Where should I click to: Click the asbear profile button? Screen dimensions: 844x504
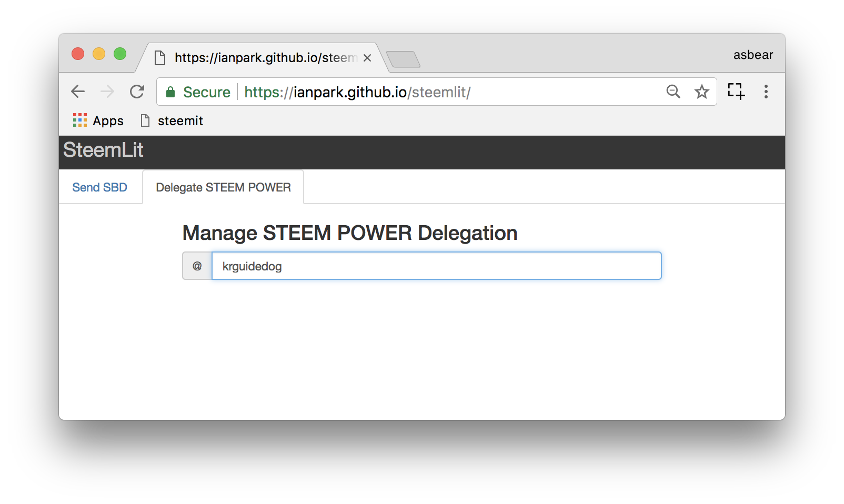click(x=753, y=55)
